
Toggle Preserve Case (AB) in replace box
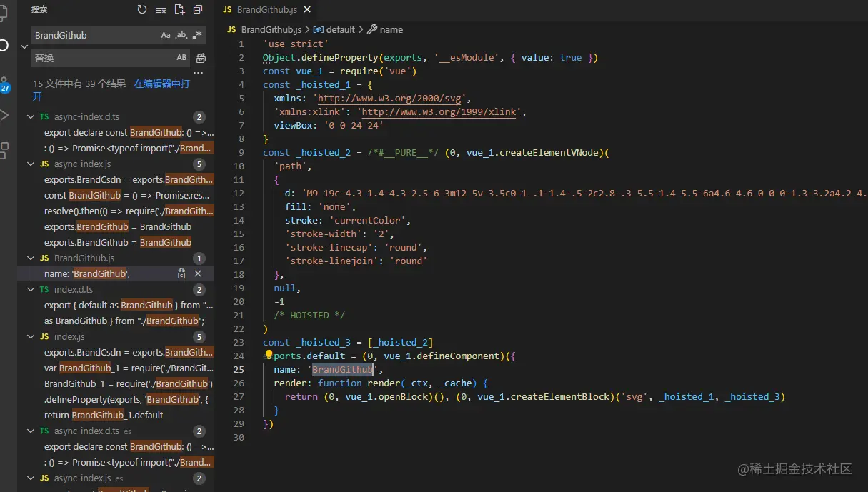tap(181, 58)
